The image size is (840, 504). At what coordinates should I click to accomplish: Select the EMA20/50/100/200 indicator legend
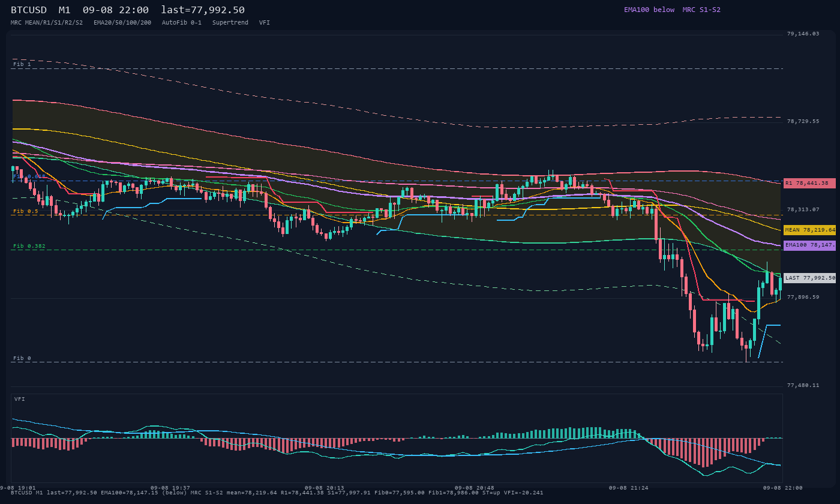122,22
